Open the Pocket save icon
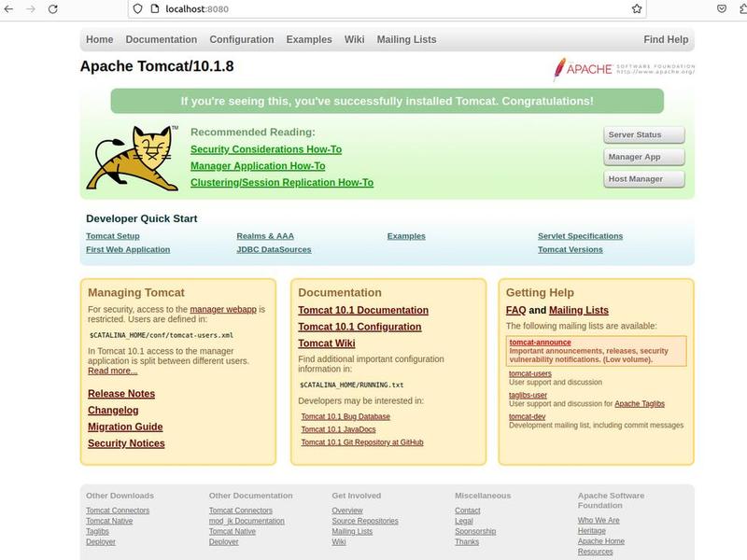The width and height of the screenshot is (747, 560). [722, 9]
